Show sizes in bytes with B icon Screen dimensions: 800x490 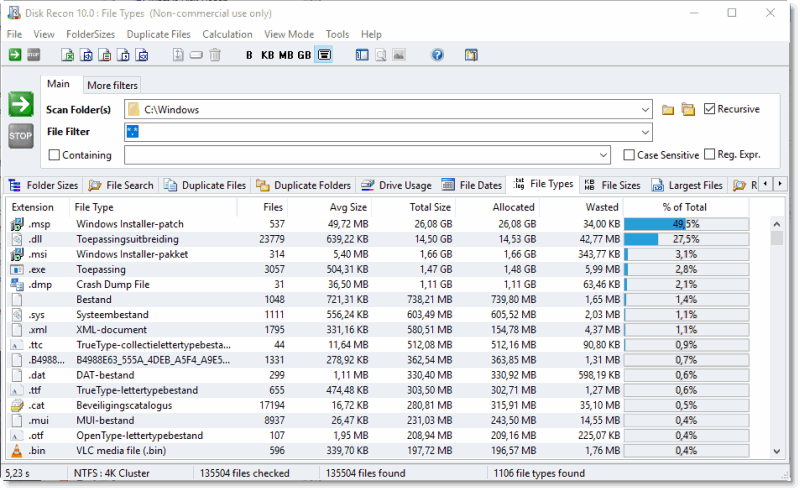[249, 55]
